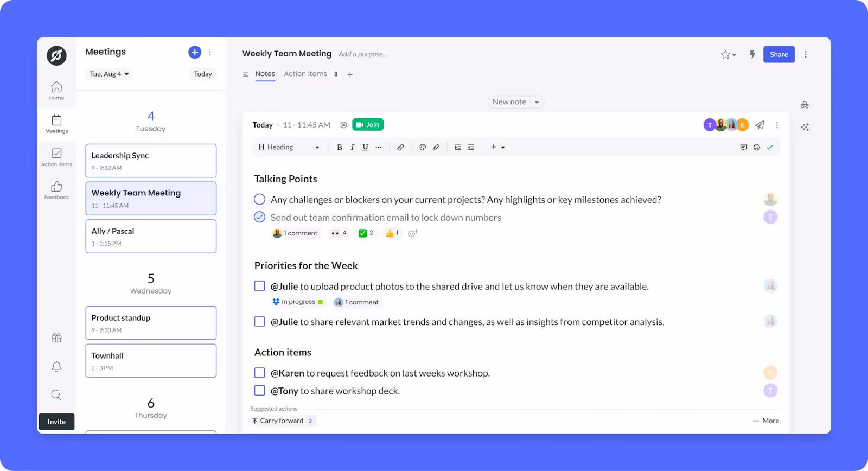Select the highlighter tool
Viewport: 868px width, 471px height.
click(x=436, y=147)
